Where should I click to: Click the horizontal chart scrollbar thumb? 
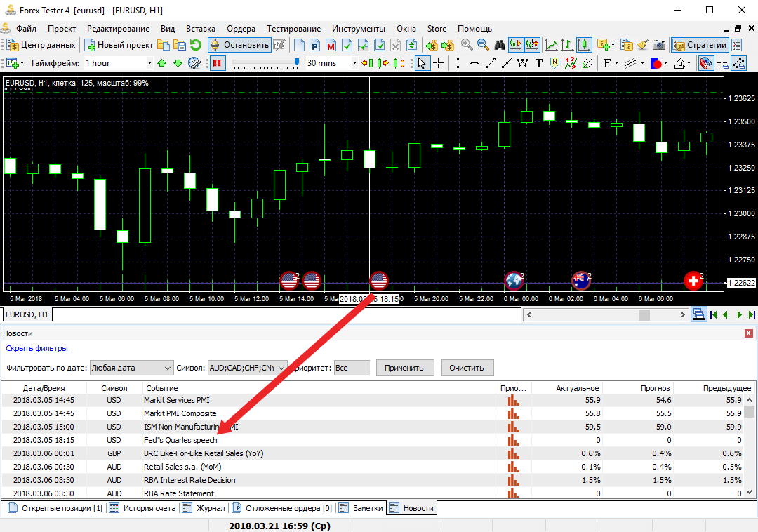[x=644, y=314]
